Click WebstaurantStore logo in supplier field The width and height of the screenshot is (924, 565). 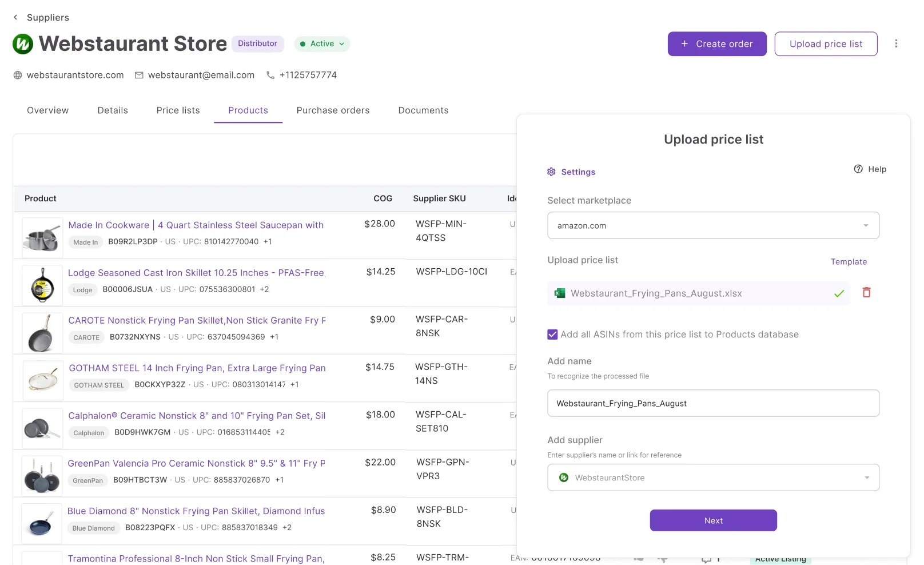pyautogui.click(x=564, y=478)
